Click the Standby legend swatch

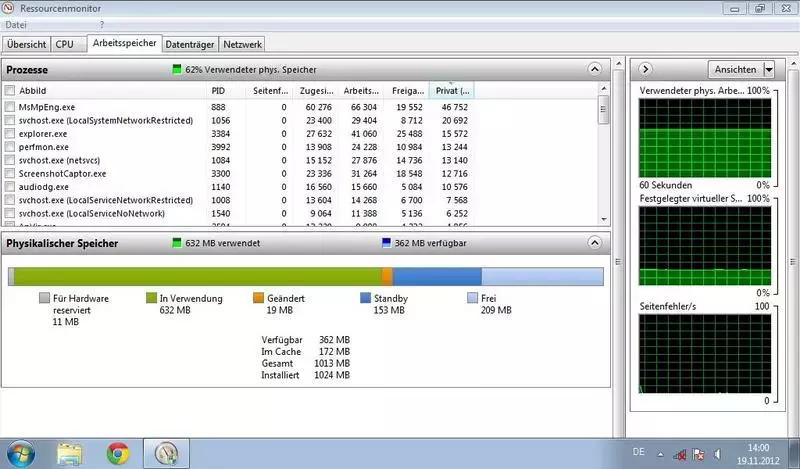coord(365,298)
